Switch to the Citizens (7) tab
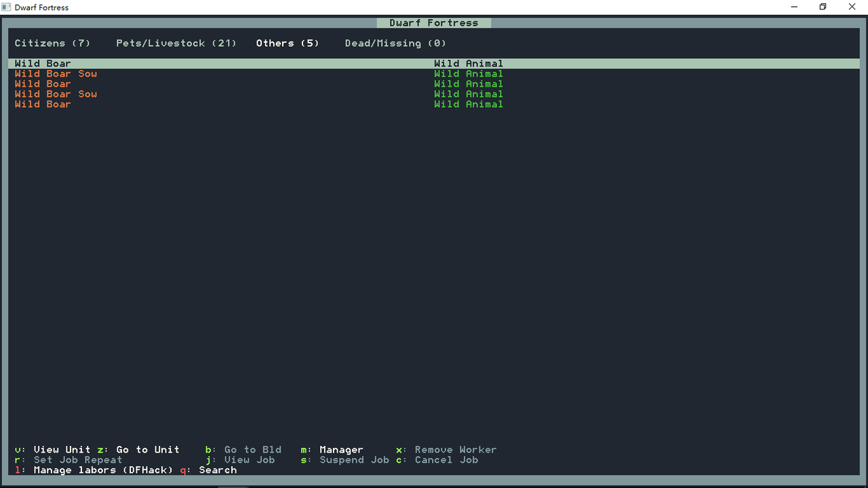Viewport: 868px width, 488px height. point(52,43)
